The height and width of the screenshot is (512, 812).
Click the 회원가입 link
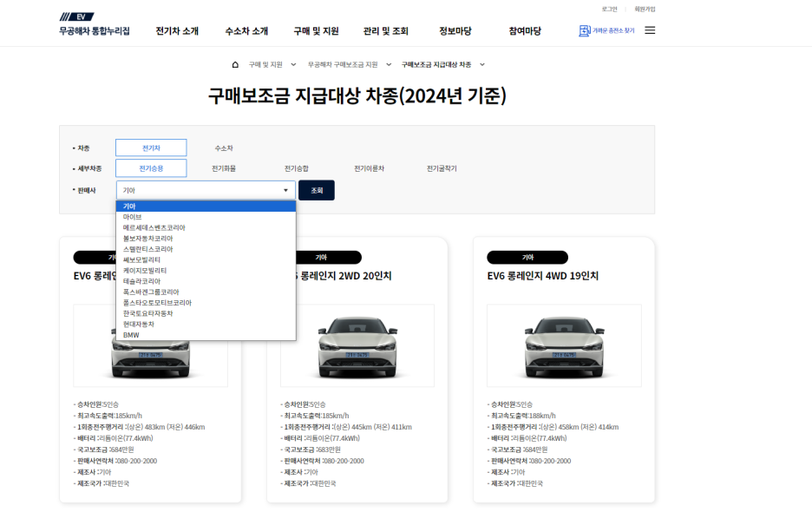pyautogui.click(x=645, y=10)
